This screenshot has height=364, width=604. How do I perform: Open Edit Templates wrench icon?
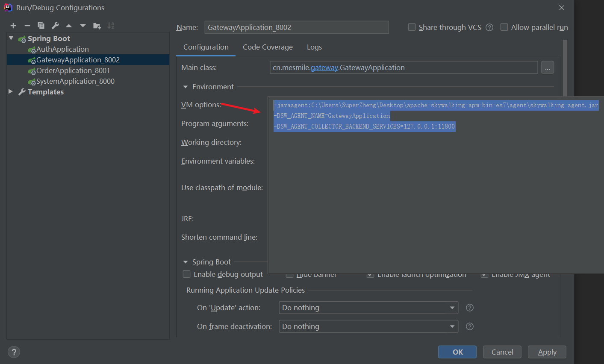[x=55, y=26]
